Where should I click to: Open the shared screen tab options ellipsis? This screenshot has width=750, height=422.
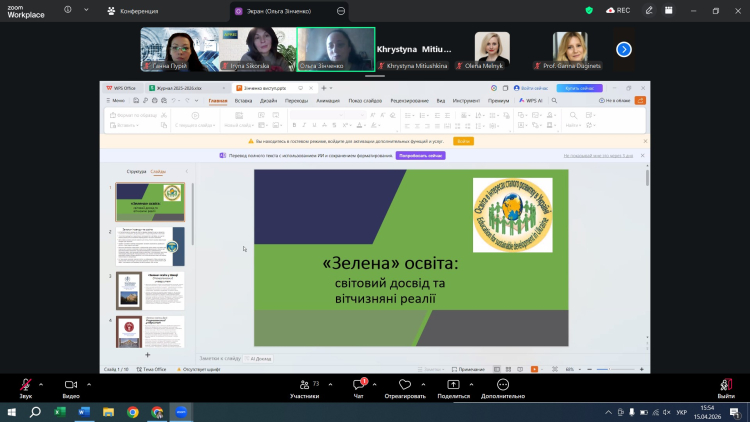pyautogui.click(x=341, y=10)
